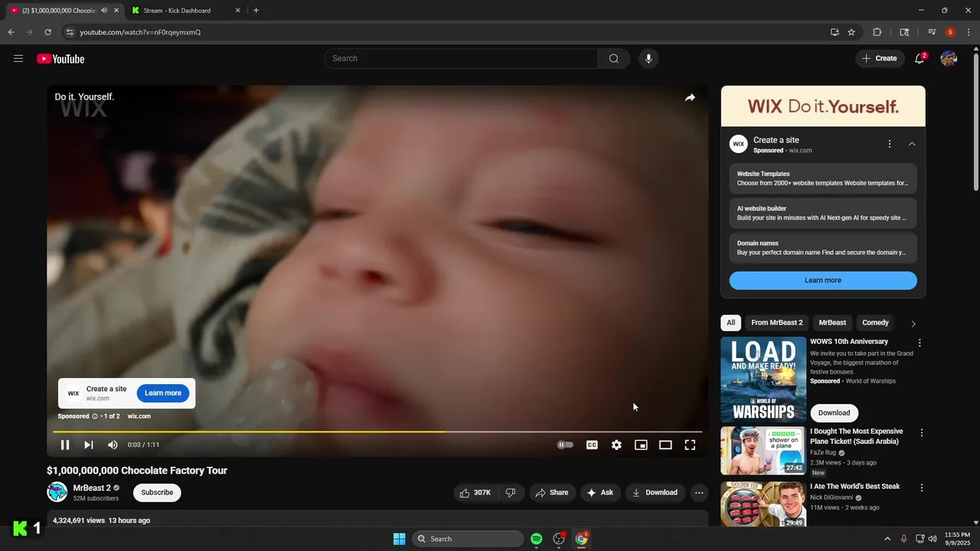
Task: Open options for Best Steak video
Action: 921,487
